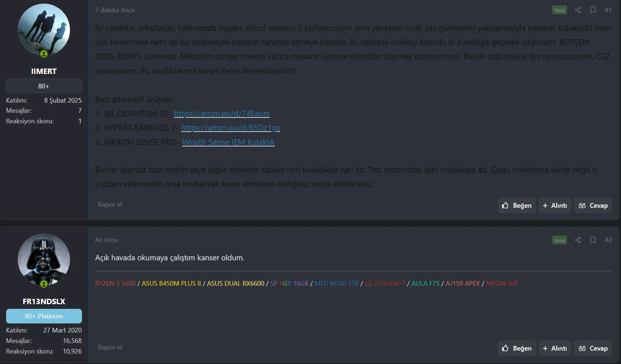The height and width of the screenshot is (364, 621).
Task: Open the FR13NDSLX username profile link
Action: [44, 302]
